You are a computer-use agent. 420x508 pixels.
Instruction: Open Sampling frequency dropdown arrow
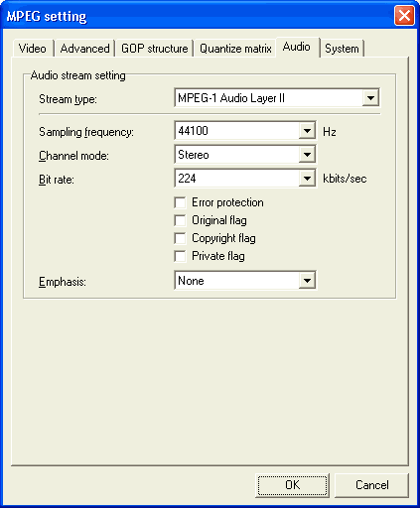click(307, 131)
